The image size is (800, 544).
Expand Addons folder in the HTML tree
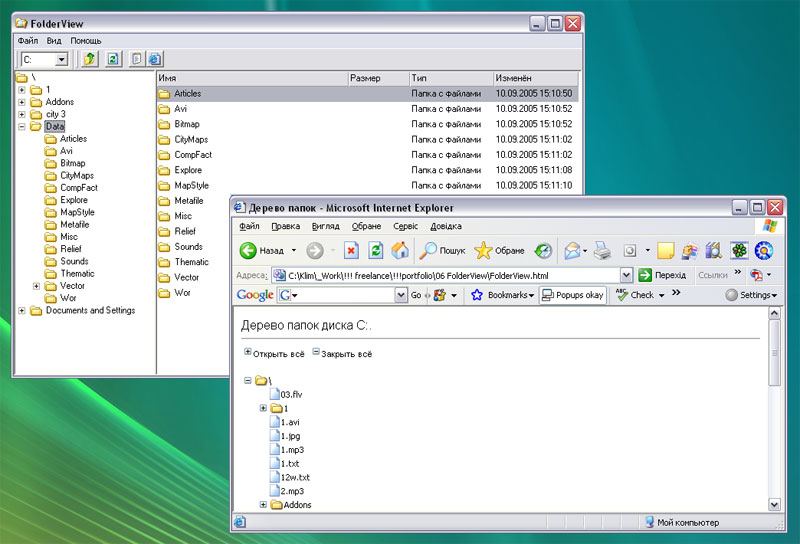pyautogui.click(x=263, y=505)
